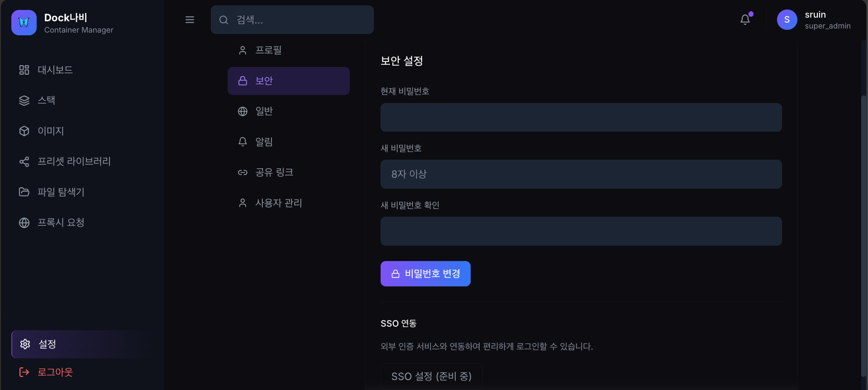868x390 pixels.
Task: Select the 공유 링크 settings section
Action: [x=274, y=172]
